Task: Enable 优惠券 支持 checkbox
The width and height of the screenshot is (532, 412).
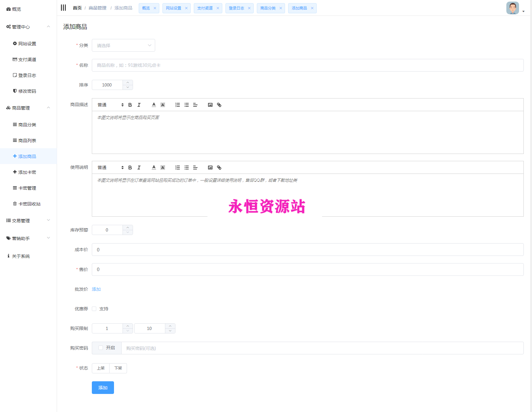Action: click(x=94, y=309)
